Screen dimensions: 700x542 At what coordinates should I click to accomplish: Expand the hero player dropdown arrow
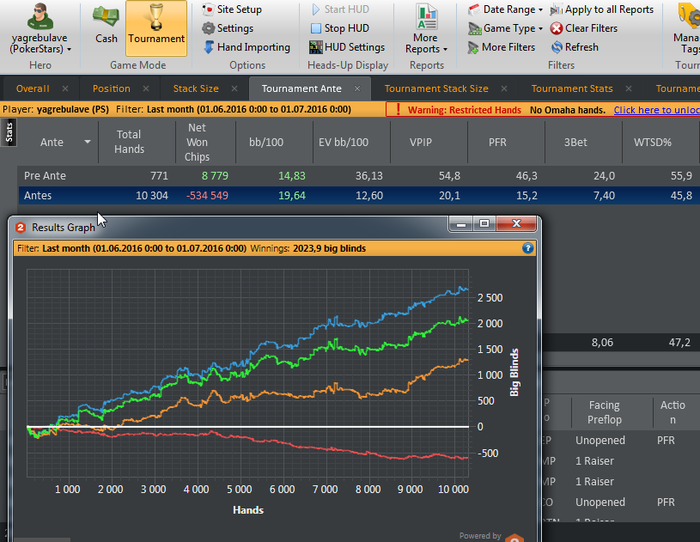point(69,50)
